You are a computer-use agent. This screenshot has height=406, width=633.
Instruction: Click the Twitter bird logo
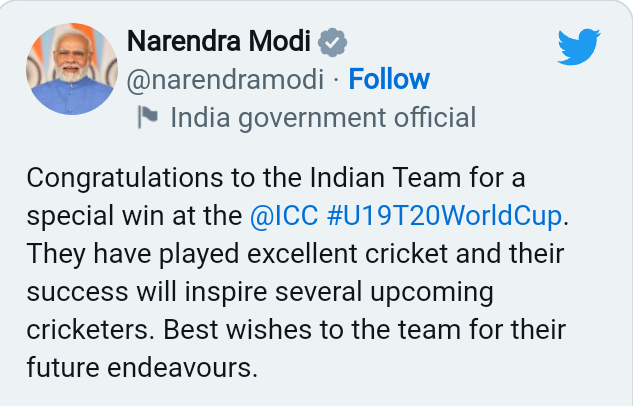578,45
